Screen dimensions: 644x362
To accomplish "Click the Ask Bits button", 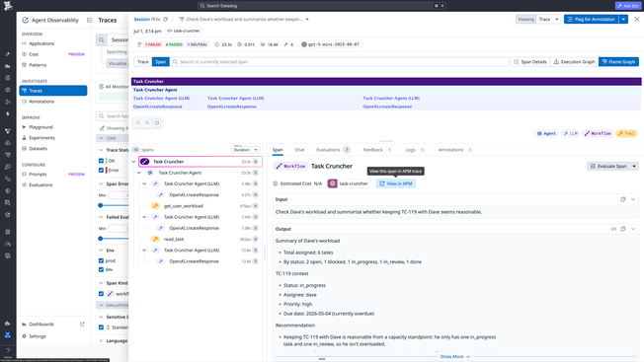I will tap(627, 6).
